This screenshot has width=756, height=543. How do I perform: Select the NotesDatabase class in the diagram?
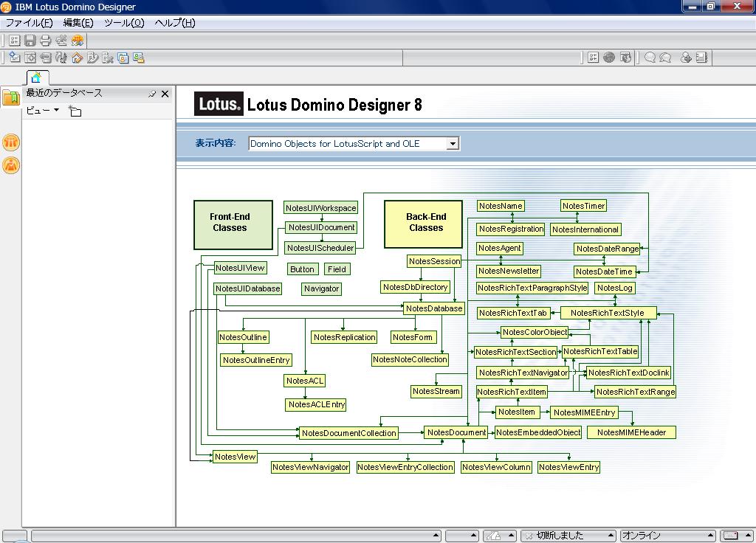pyautogui.click(x=434, y=308)
